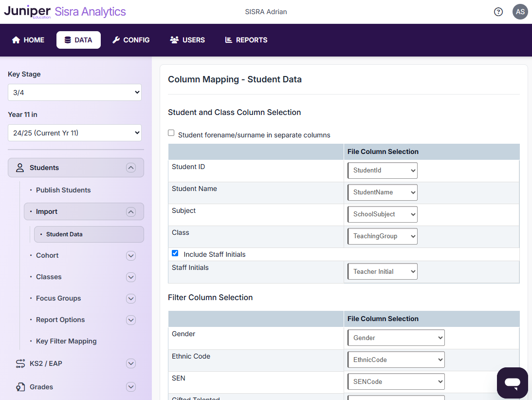This screenshot has height=400, width=532.
Task: Click the database icon on the Data tab
Action: point(68,40)
